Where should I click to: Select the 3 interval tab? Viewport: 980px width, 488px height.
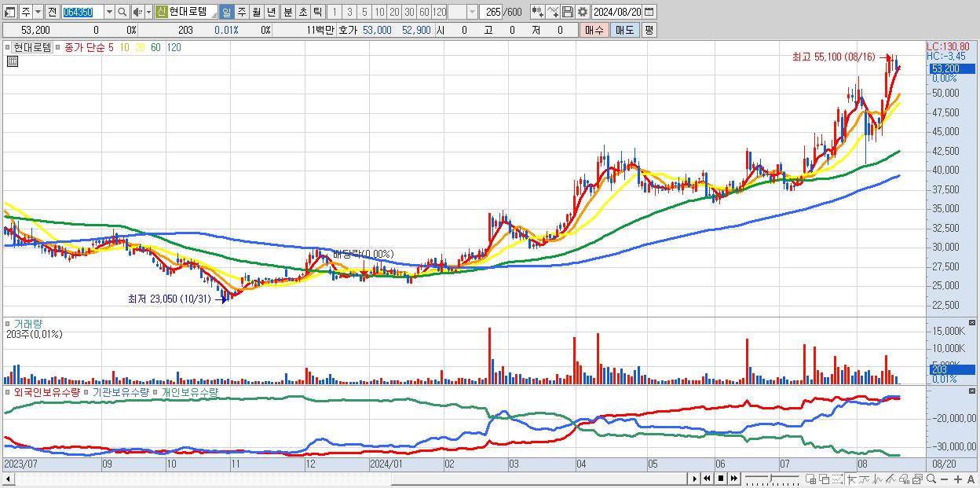pos(349,12)
